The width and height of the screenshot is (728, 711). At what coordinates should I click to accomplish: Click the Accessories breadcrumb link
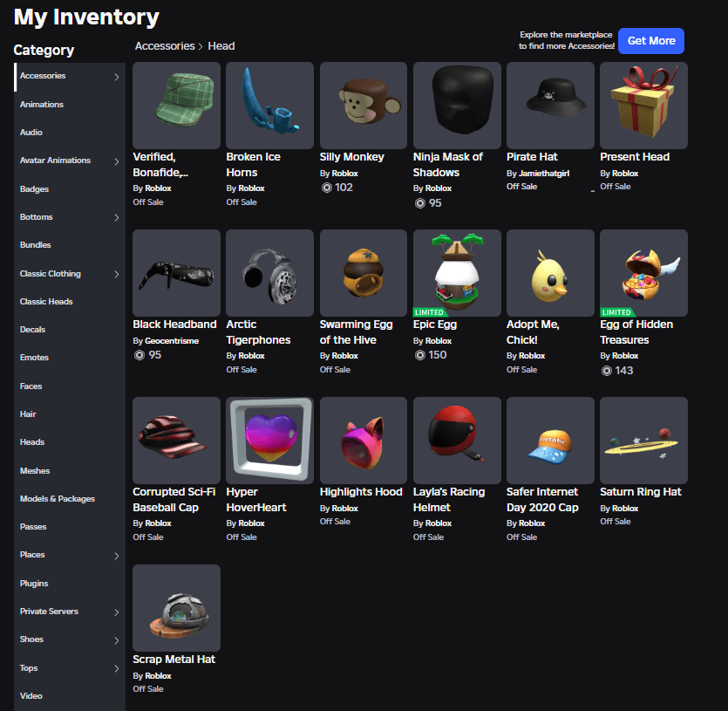coord(165,46)
